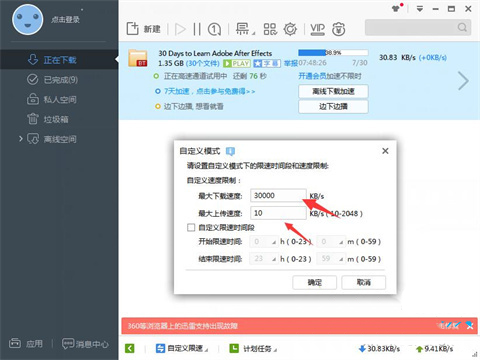Open 私人空间 private space
Screen dimensions: 480x360
point(59,99)
